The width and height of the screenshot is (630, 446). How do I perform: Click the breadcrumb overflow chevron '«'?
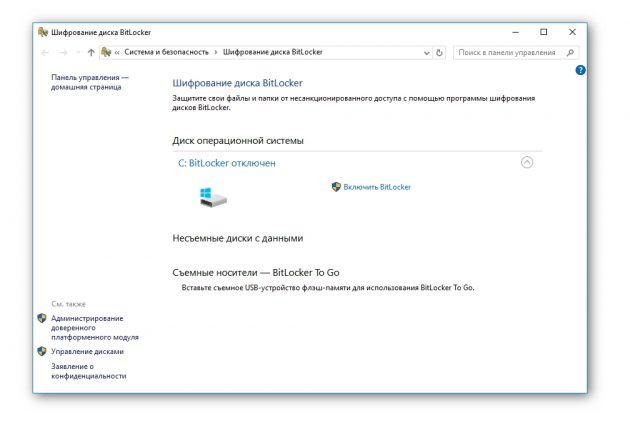pyautogui.click(x=117, y=53)
